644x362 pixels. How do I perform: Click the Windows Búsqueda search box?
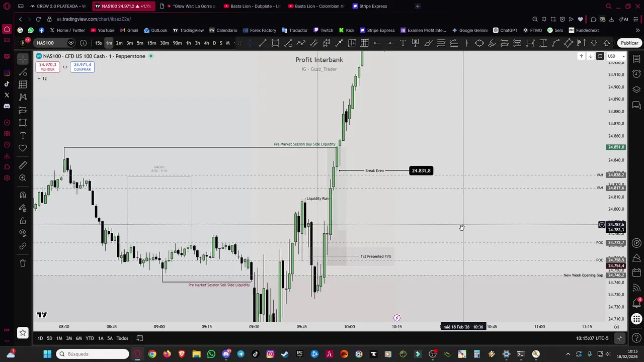coord(92,354)
